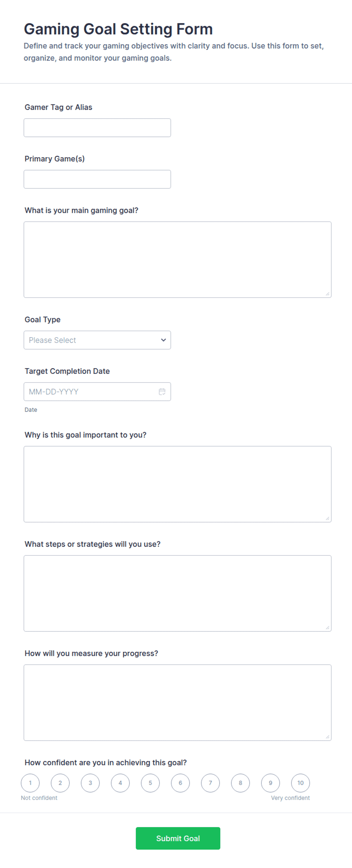Submit the form with Submit Goal button
The width and height of the screenshot is (352, 868).
click(x=178, y=838)
